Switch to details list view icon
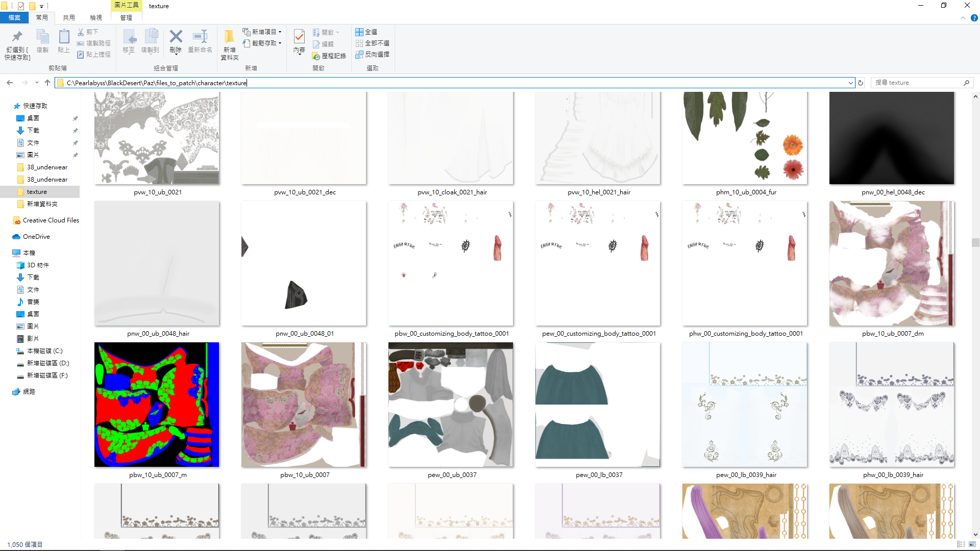This screenshot has width=980, height=551. click(x=961, y=544)
